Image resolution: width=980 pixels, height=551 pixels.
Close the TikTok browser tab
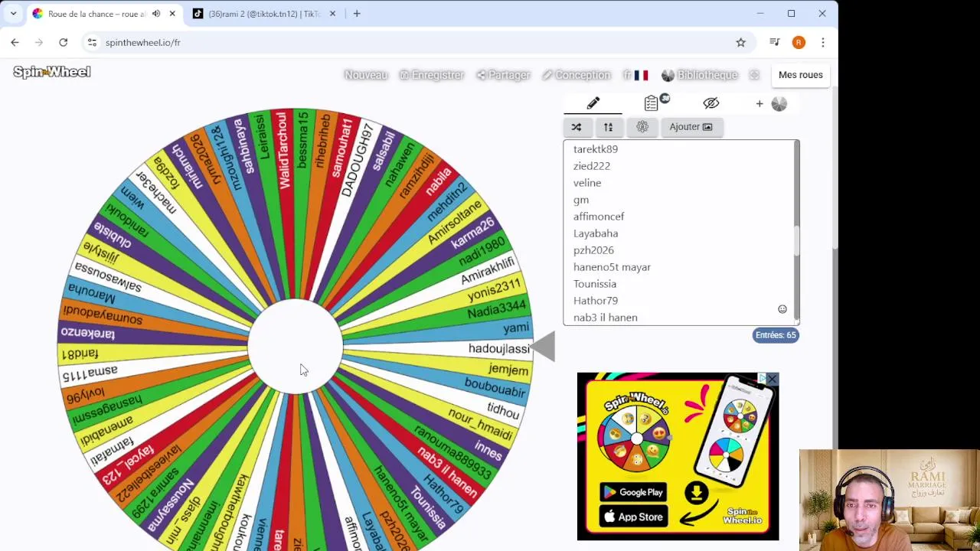click(332, 14)
